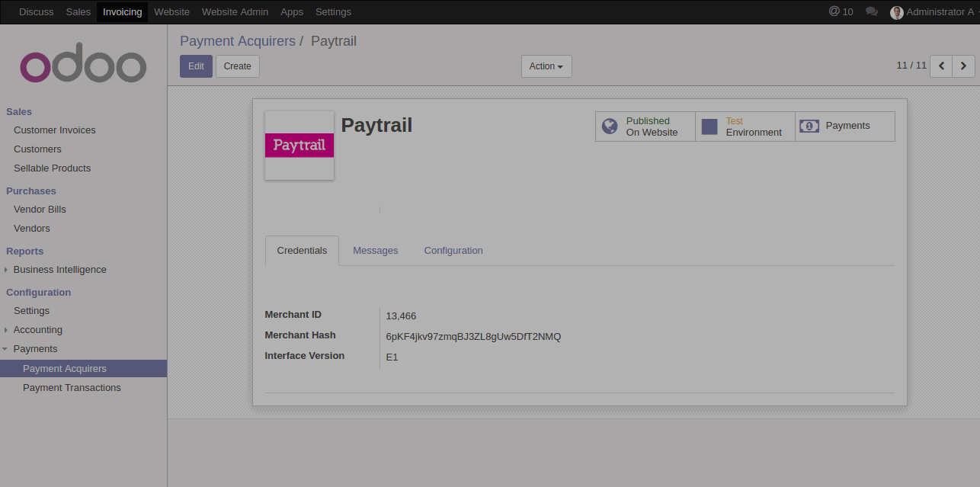The image size is (980, 487).
Task: Open Vendor Bills in sidebar
Action: click(x=40, y=210)
